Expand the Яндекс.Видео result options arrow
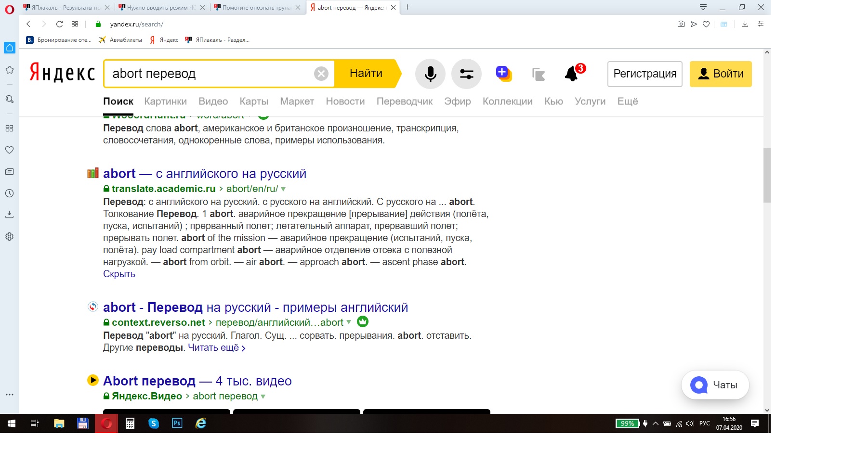The image size is (868, 461). (263, 397)
